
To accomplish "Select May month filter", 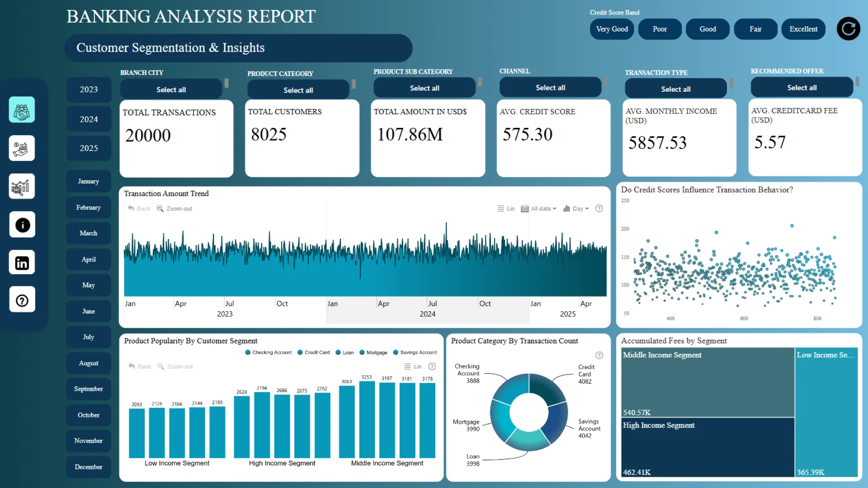I will [89, 285].
